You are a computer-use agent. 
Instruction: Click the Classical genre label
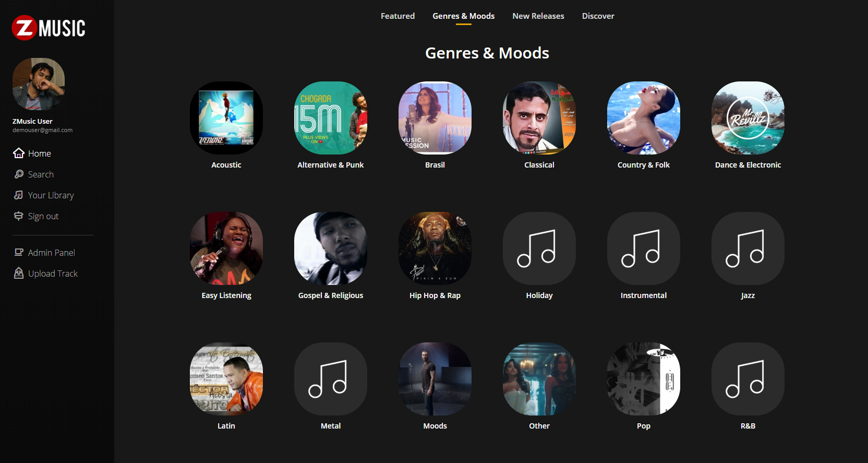point(539,165)
